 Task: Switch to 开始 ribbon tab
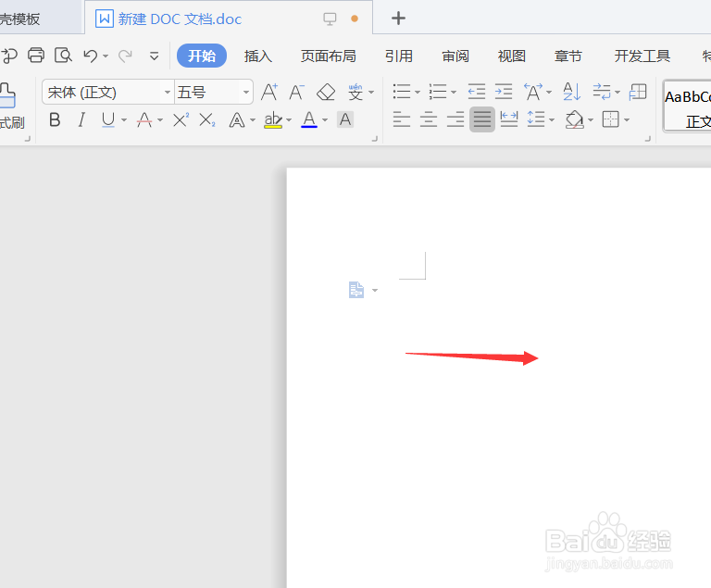point(202,56)
